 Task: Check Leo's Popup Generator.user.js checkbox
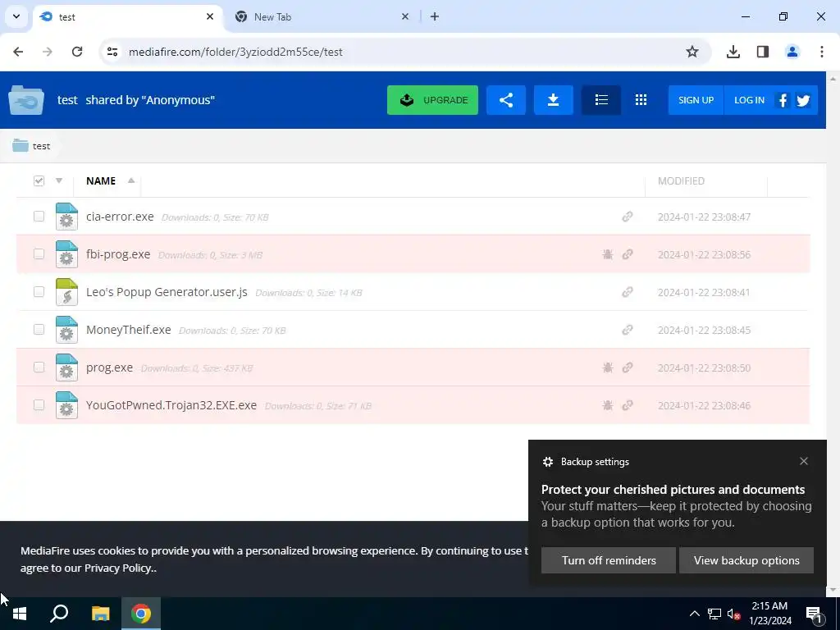click(x=39, y=291)
